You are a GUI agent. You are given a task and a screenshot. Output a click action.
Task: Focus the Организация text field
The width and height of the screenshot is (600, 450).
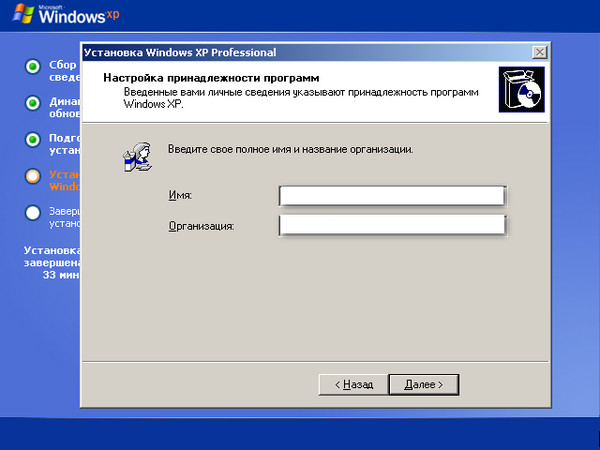393,225
